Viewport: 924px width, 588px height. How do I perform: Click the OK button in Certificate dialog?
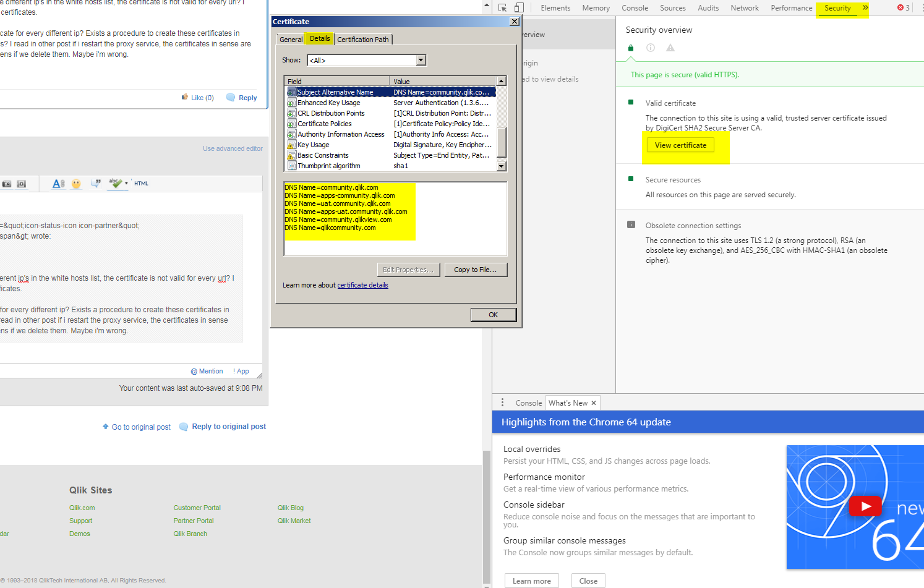click(x=493, y=315)
